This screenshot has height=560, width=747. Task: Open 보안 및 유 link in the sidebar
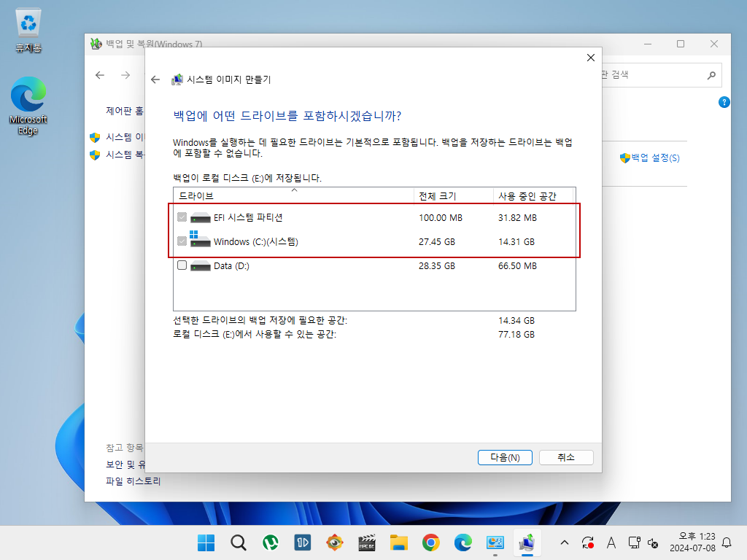(125, 464)
